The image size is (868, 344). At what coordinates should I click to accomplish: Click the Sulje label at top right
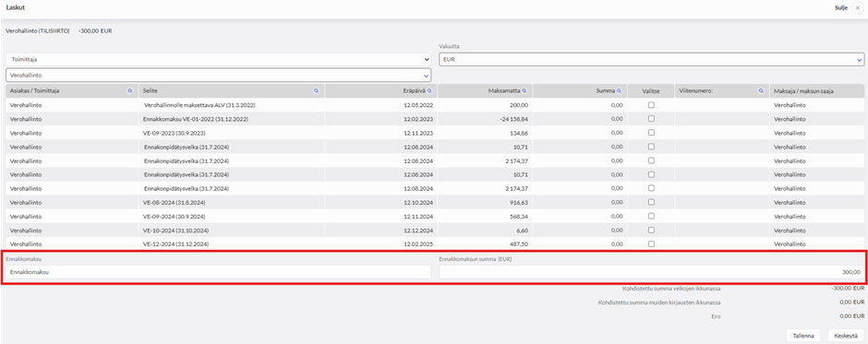pos(842,8)
